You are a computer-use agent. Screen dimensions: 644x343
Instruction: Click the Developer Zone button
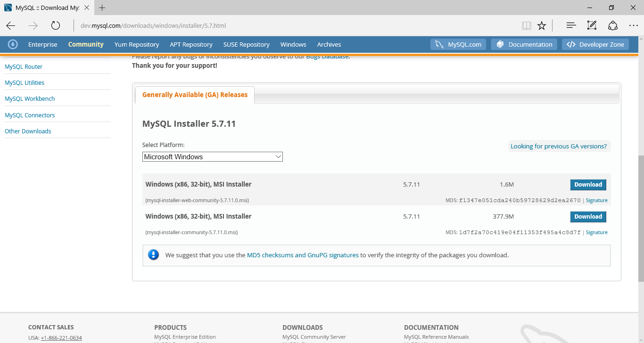tap(595, 44)
